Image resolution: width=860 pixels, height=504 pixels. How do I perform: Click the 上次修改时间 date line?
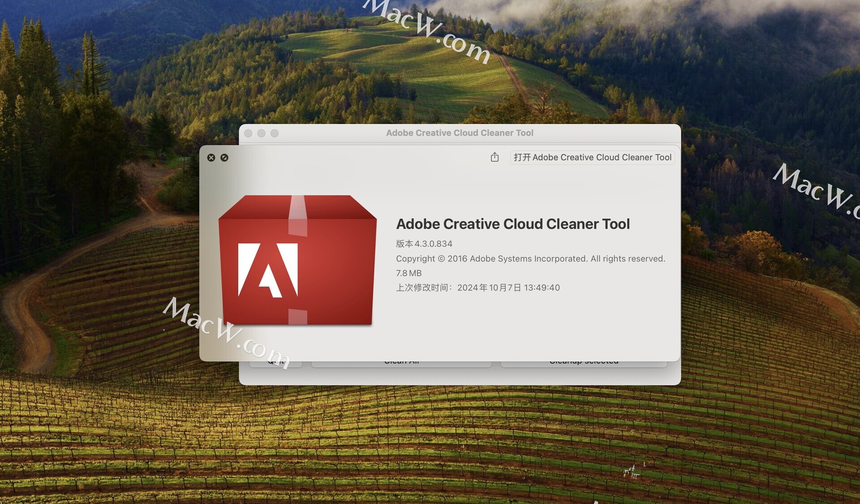(478, 288)
